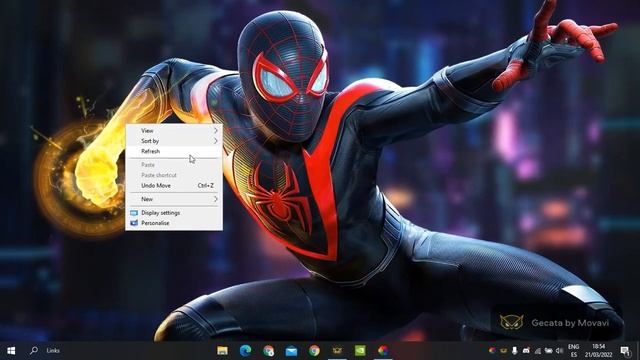Expand the Sort by submenu arrow

(215, 141)
